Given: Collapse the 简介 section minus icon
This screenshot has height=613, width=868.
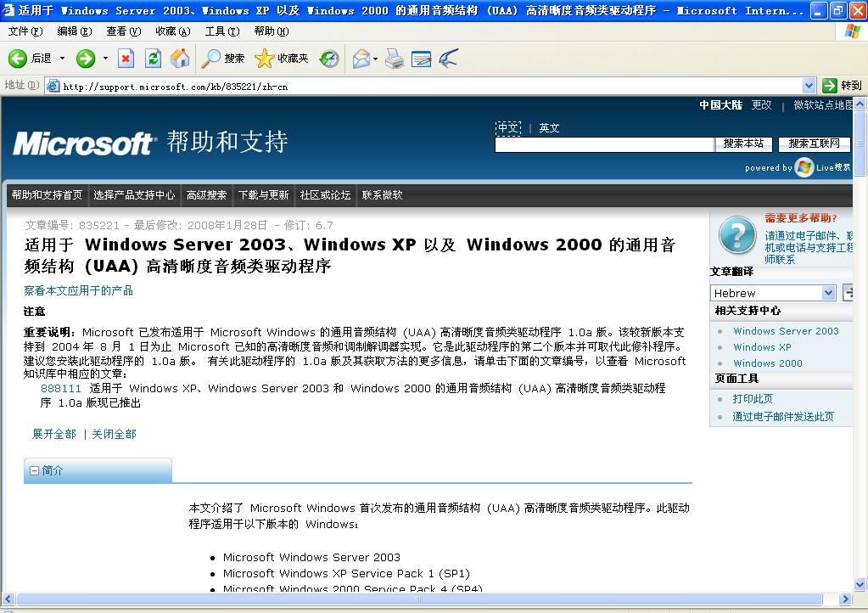Looking at the screenshot, I should (x=34, y=470).
